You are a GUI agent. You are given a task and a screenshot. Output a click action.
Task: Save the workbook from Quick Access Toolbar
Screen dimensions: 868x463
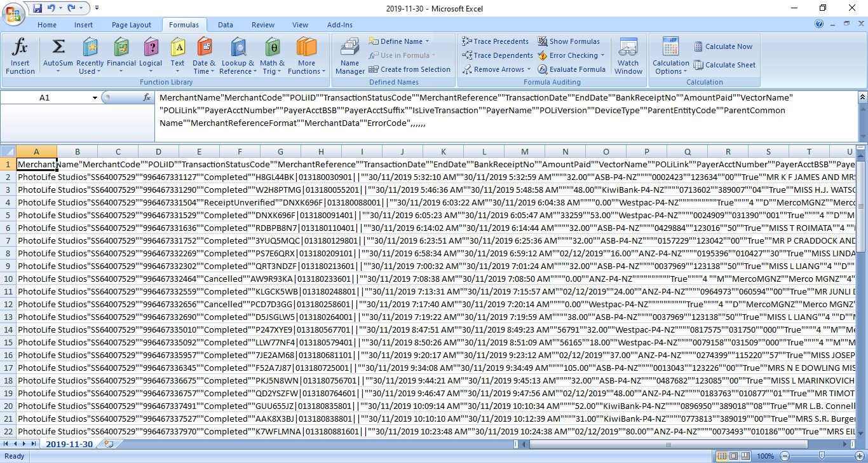[37, 8]
